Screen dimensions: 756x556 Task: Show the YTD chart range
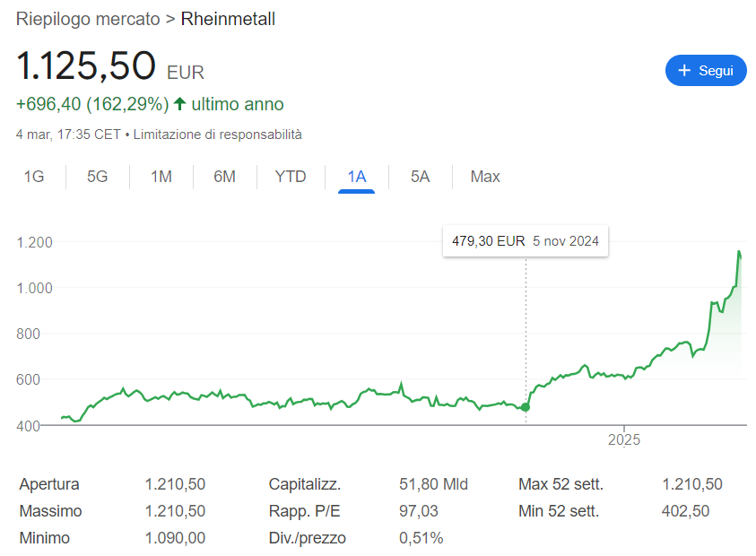coord(291,177)
